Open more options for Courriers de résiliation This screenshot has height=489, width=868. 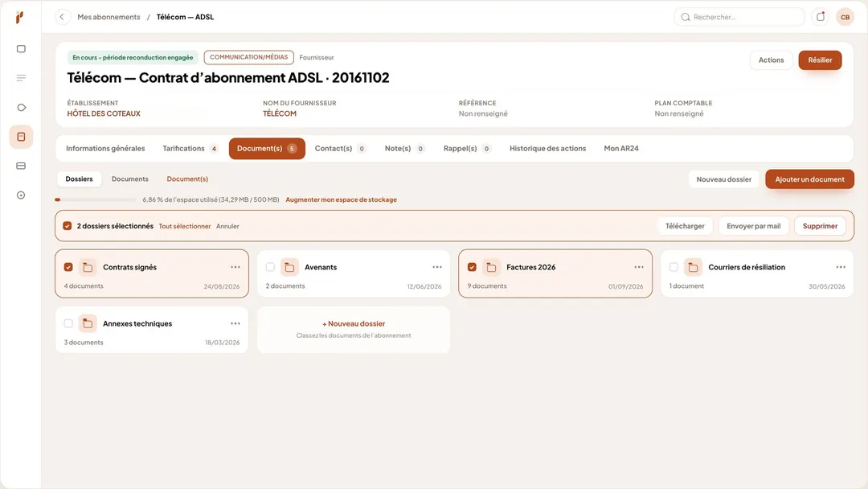[x=841, y=267]
